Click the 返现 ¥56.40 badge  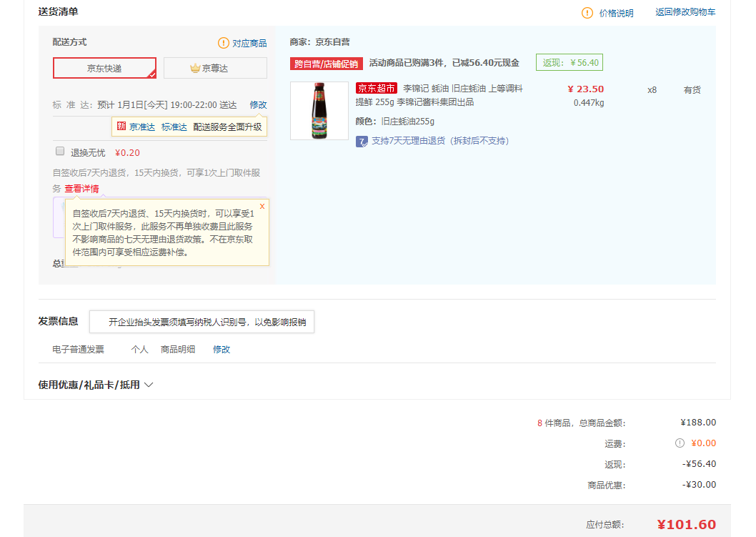click(570, 63)
